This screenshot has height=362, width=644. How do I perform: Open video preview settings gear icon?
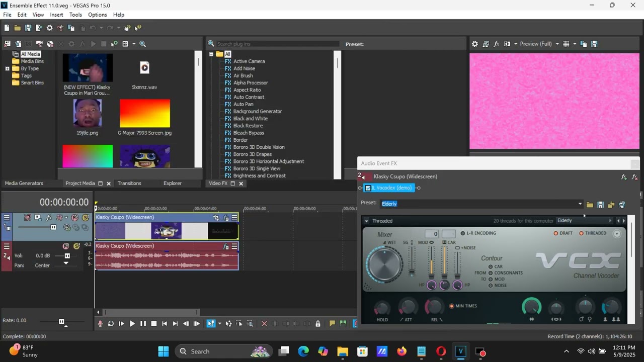[474, 44]
